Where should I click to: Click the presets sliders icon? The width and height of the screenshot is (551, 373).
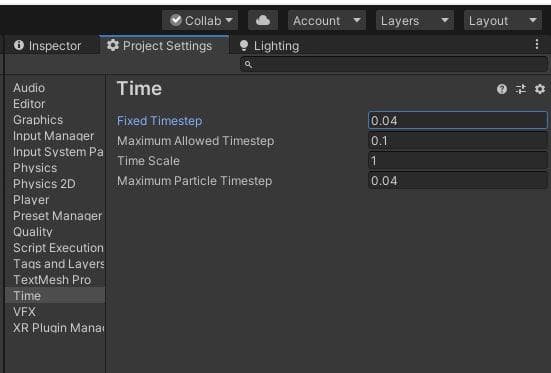pos(520,89)
